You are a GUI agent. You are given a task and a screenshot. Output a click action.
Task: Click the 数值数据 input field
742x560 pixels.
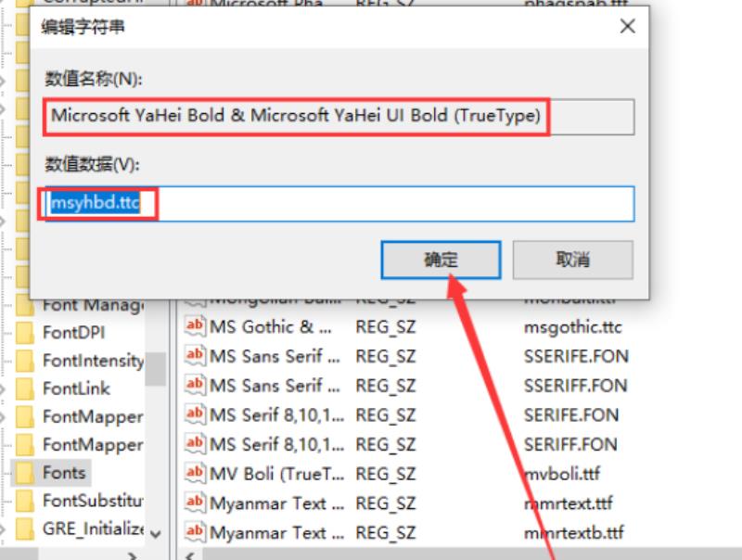[339, 204]
